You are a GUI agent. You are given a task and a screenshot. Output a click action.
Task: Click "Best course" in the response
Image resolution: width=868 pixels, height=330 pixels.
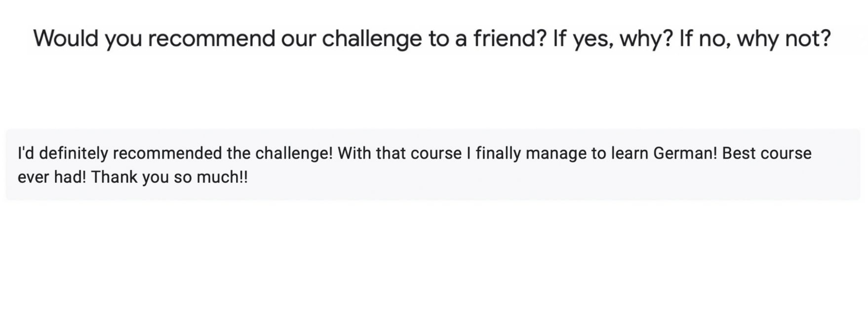pyautogui.click(x=767, y=154)
